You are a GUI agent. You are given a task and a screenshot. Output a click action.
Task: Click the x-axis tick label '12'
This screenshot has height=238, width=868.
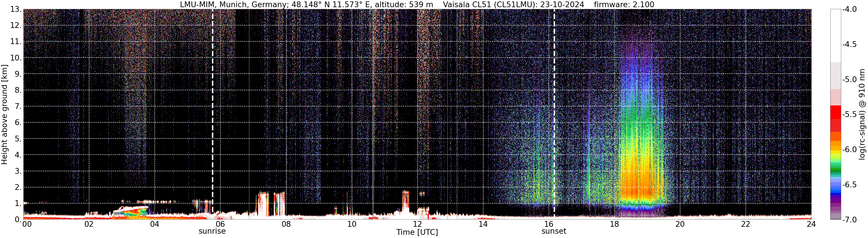click(x=417, y=224)
